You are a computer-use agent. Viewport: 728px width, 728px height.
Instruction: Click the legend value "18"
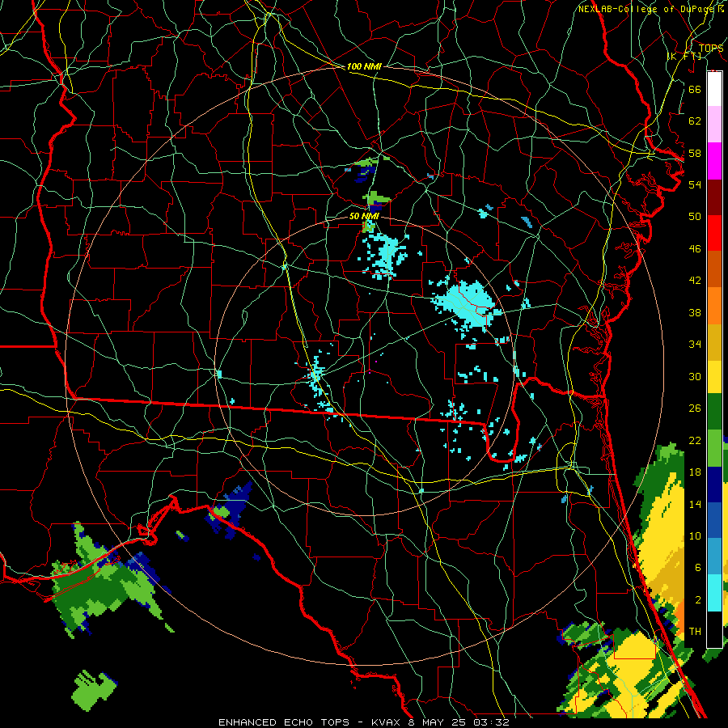tap(695, 472)
